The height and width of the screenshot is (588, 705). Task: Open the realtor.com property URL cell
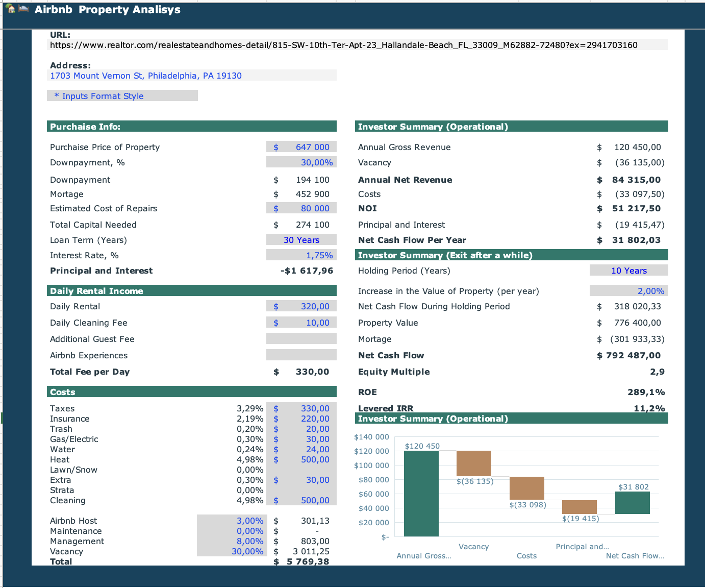point(358,45)
